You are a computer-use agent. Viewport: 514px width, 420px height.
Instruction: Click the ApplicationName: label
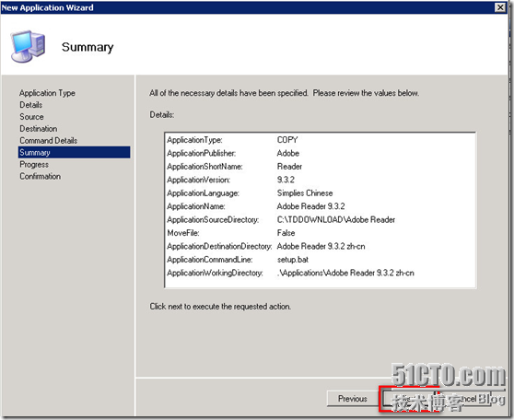[196, 206]
